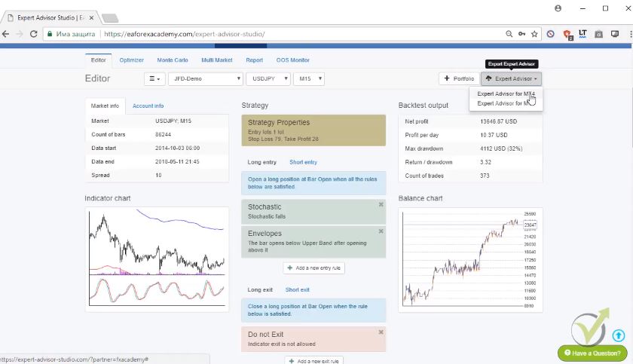The width and height of the screenshot is (633, 364).
Task: Click Add a new exit rule
Action: click(x=313, y=361)
